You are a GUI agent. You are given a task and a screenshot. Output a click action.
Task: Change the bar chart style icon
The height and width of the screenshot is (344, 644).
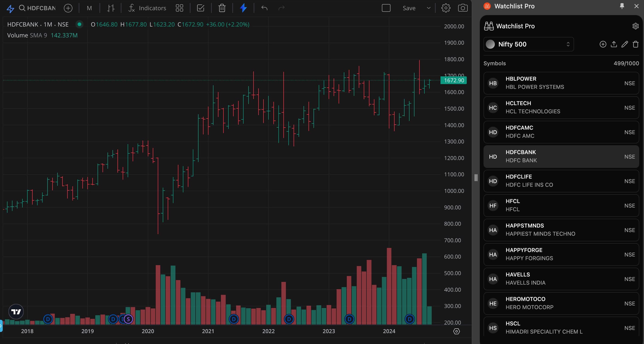111,8
